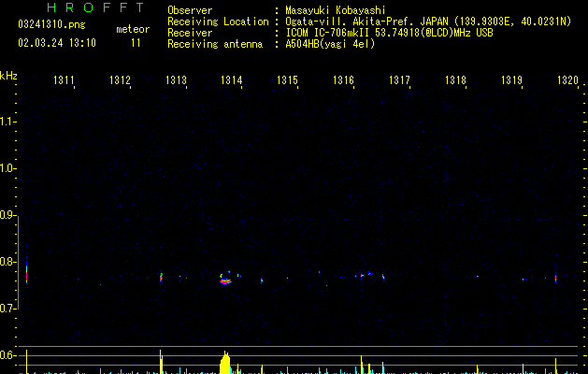This screenshot has height=374, width=588.
Task: Click the 1312 time axis marker
Action: coord(120,79)
